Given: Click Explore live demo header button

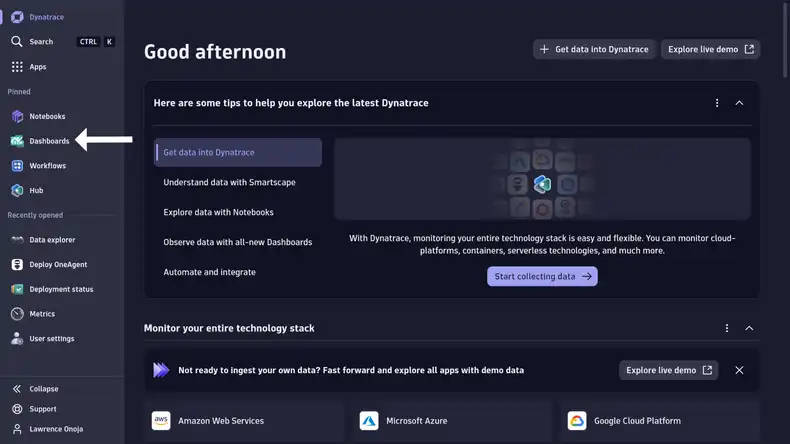Looking at the screenshot, I should (710, 49).
